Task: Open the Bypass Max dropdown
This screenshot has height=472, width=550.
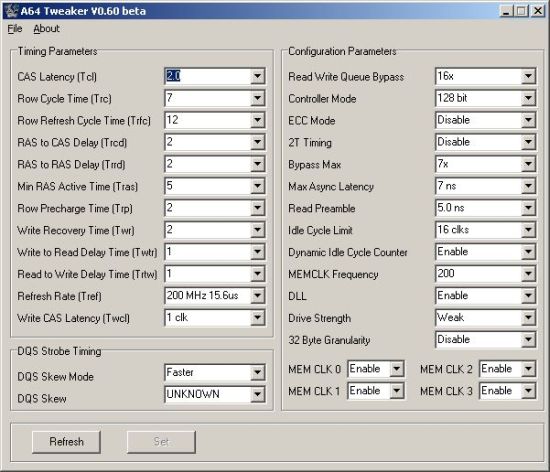Action: [528, 164]
